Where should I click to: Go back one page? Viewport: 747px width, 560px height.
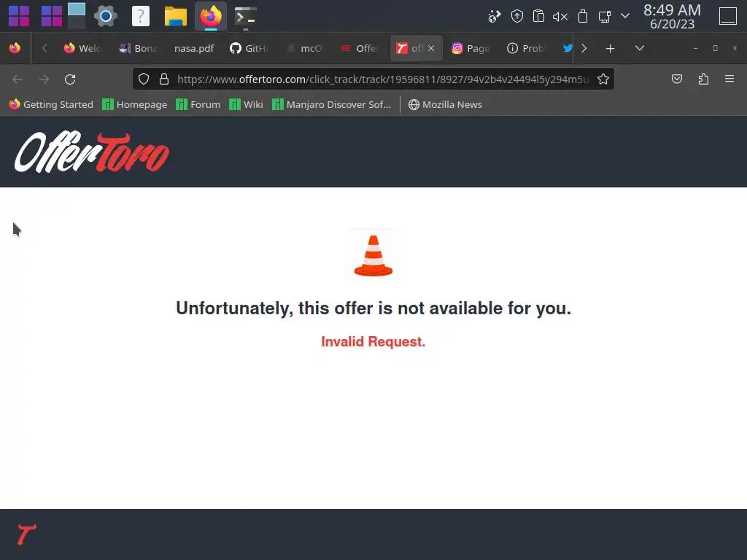(18, 79)
